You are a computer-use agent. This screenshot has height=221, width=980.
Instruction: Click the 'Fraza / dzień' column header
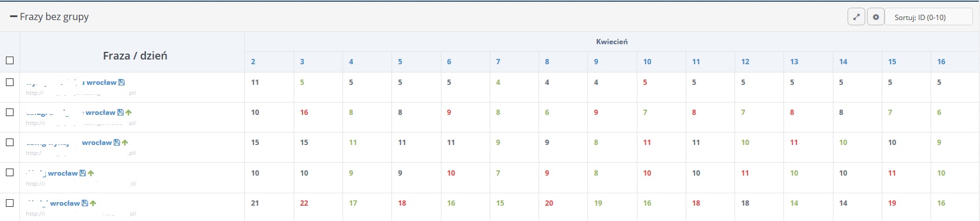pos(135,55)
